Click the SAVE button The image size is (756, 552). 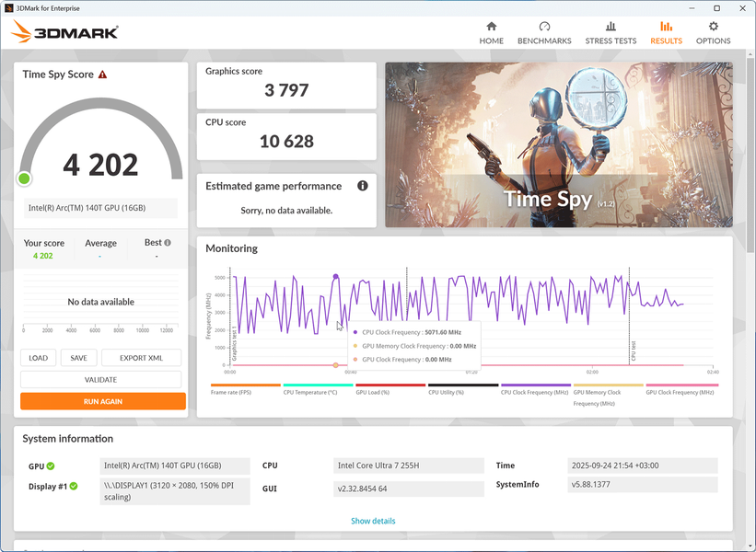click(78, 358)
